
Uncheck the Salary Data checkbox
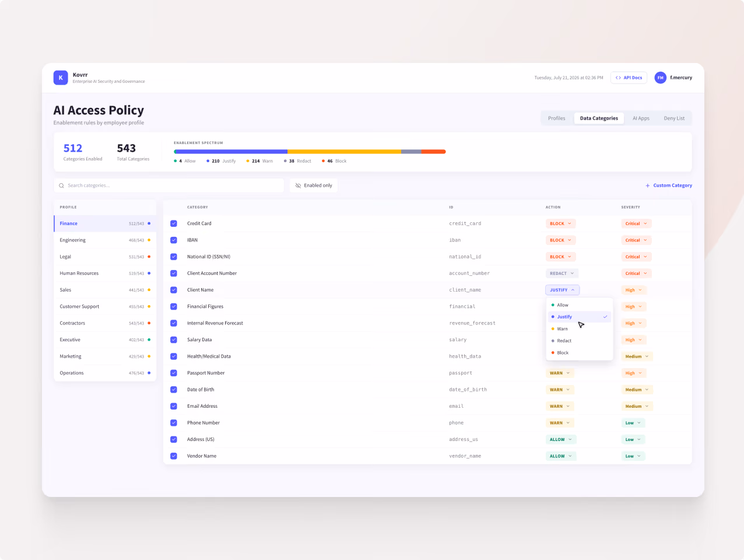click(174, 339)
